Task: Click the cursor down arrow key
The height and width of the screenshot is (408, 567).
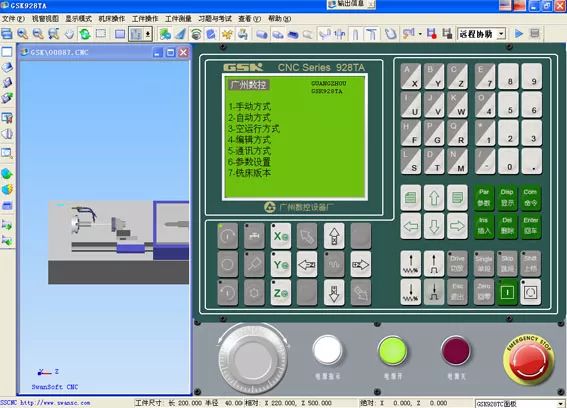Action: pos(434,226)
